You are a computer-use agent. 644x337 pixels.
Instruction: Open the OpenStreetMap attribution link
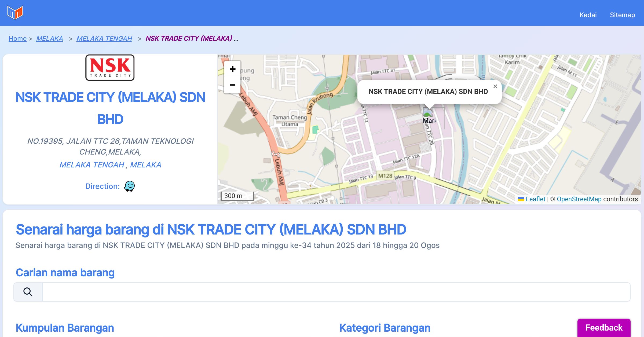point(579,199)
